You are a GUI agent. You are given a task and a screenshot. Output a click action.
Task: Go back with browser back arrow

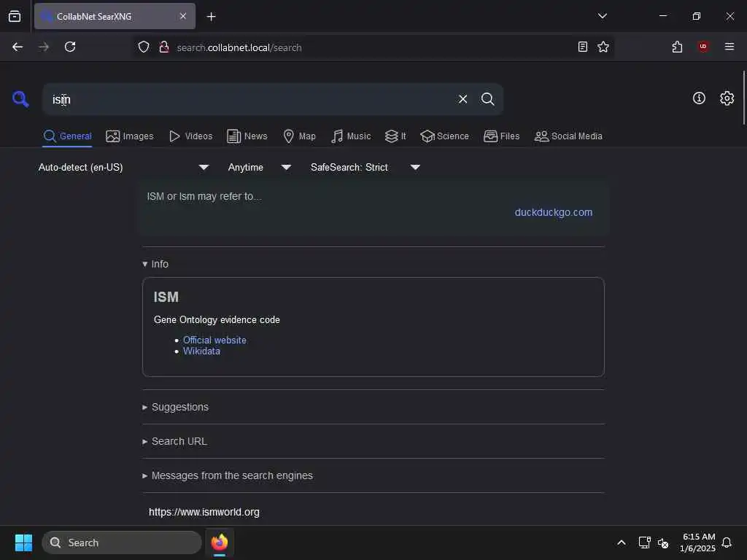[18, 47]
